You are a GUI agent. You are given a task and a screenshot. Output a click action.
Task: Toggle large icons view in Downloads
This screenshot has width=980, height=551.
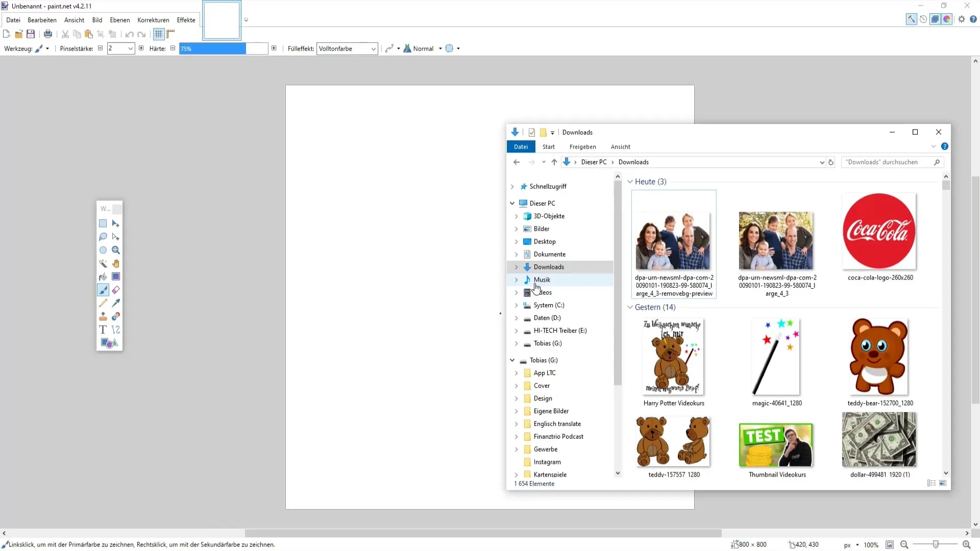(943, 483)
